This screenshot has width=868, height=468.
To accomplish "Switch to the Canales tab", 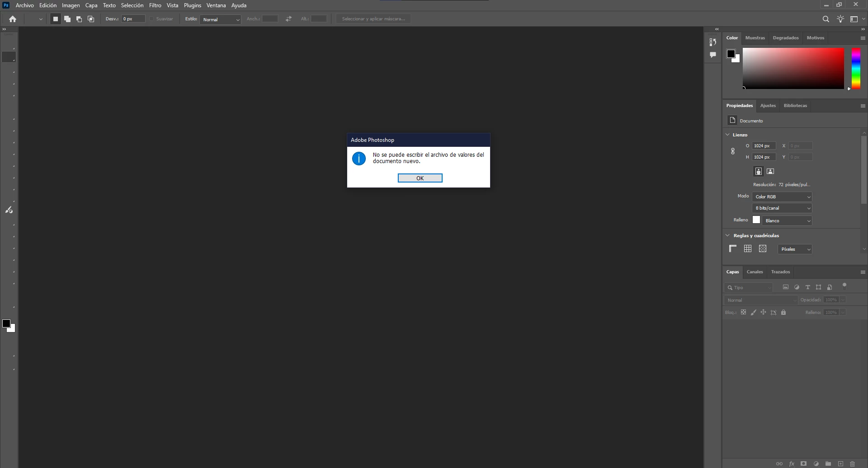I will point(755,272).
